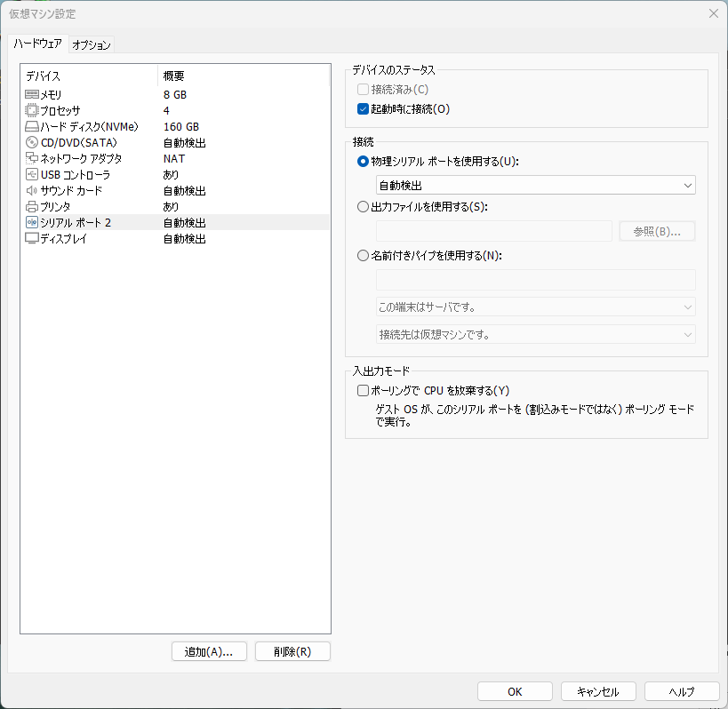Viewport: 728px width, 709px height.
Task: Open the この端末はサーバです dropdown
Action: coord(535,307)
